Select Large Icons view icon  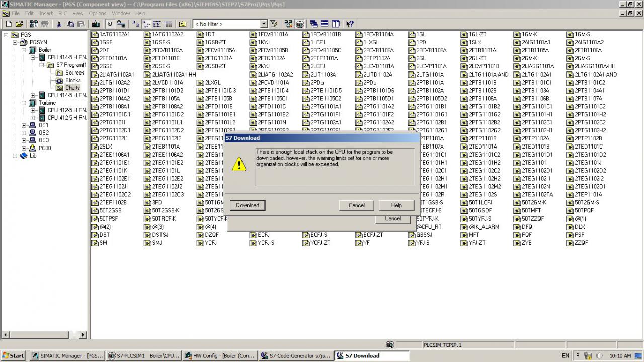[x=135, y=24]
